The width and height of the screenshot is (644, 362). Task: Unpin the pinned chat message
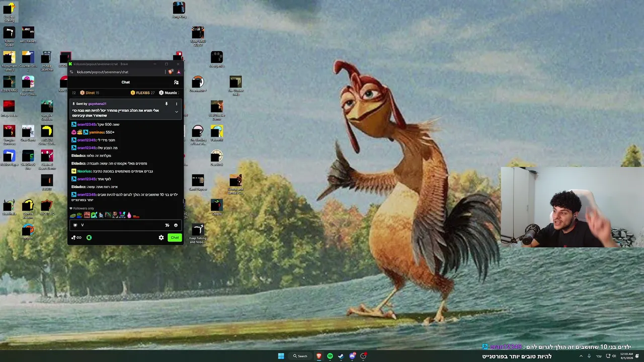pos(166,104)
